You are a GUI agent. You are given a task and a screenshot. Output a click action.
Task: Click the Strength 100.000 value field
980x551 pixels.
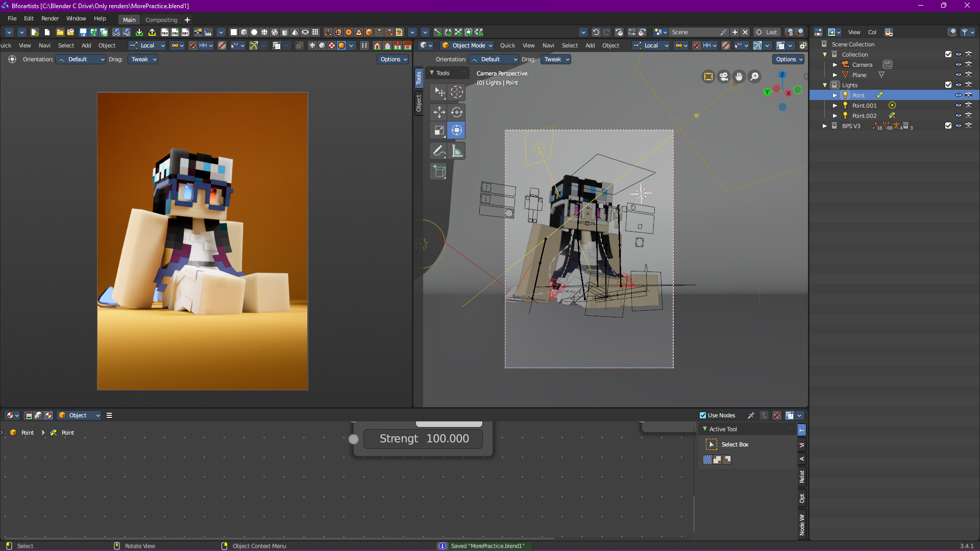click(423, 439)
